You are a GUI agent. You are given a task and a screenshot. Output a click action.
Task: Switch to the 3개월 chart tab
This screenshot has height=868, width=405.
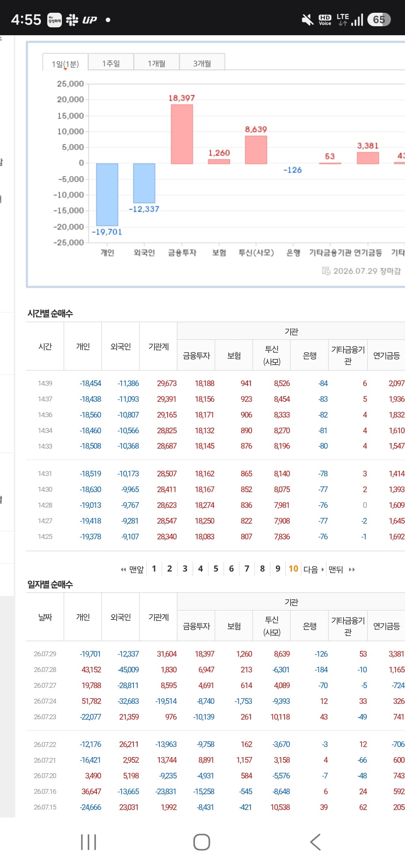(x=202, y=63)
